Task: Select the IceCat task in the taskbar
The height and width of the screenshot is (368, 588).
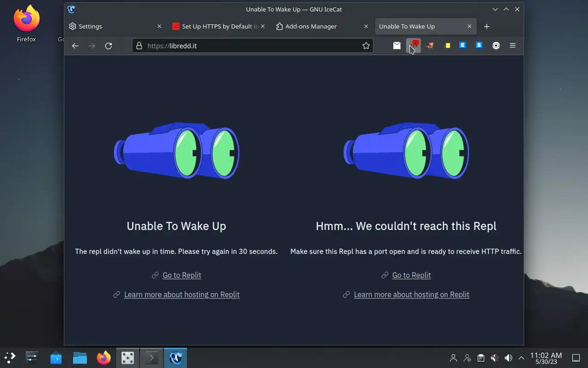Action: pyautogui.click(x=175, y=357)
